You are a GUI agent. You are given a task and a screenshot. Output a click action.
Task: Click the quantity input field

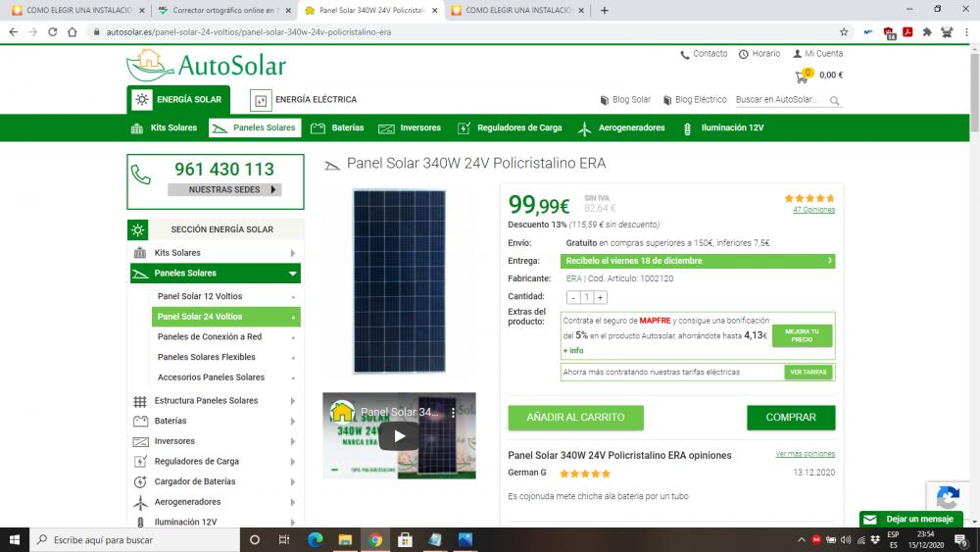(587, 297)
